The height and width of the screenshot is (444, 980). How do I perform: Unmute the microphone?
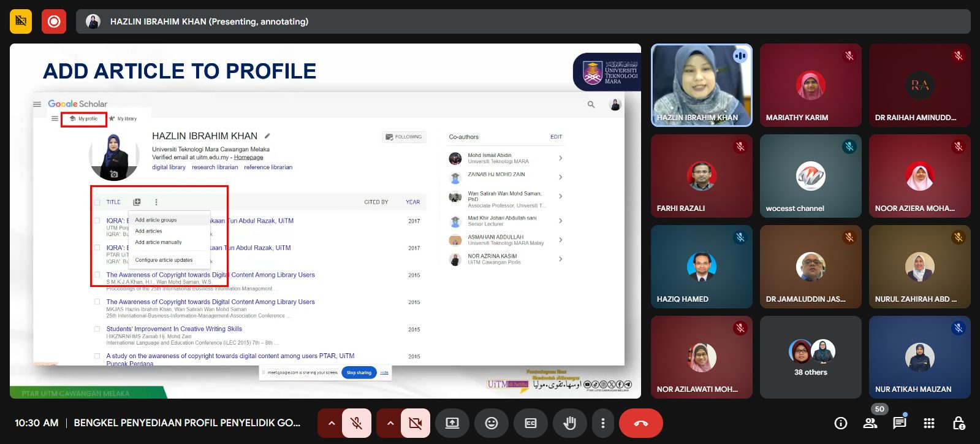tap(356, 423)
